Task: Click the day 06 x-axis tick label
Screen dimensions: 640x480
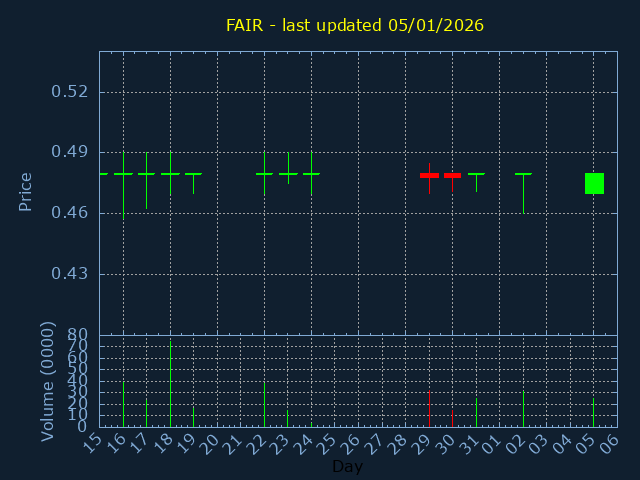Action: [610, 443]
